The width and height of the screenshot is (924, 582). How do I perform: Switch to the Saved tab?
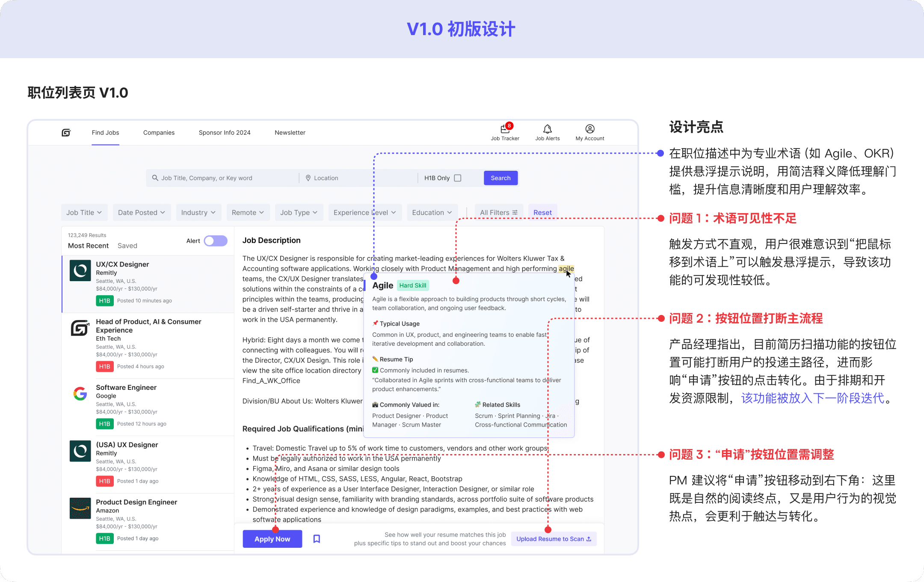(127, 246)
